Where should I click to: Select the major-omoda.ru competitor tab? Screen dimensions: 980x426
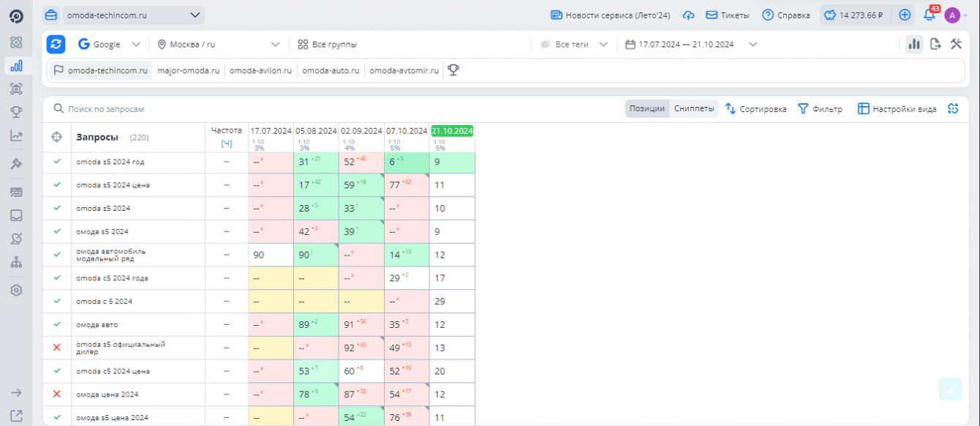click(189, 71)
